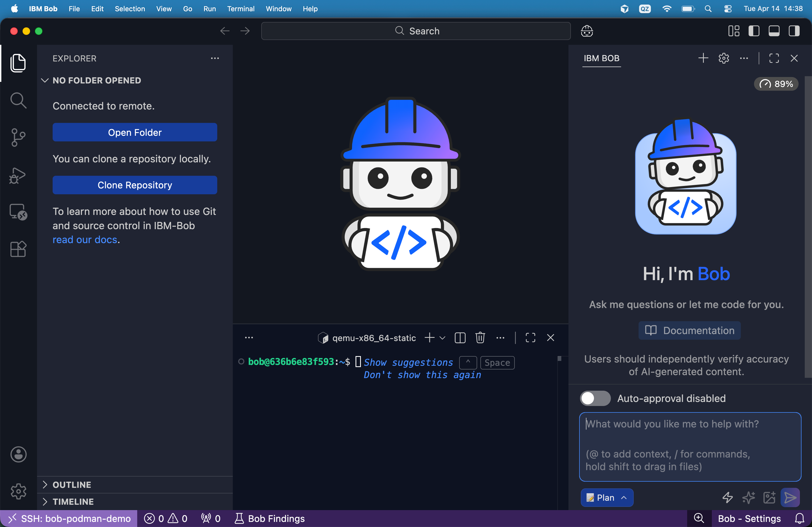
Task: Toggle primary side bar visibility
Action: tap(754, 31)
